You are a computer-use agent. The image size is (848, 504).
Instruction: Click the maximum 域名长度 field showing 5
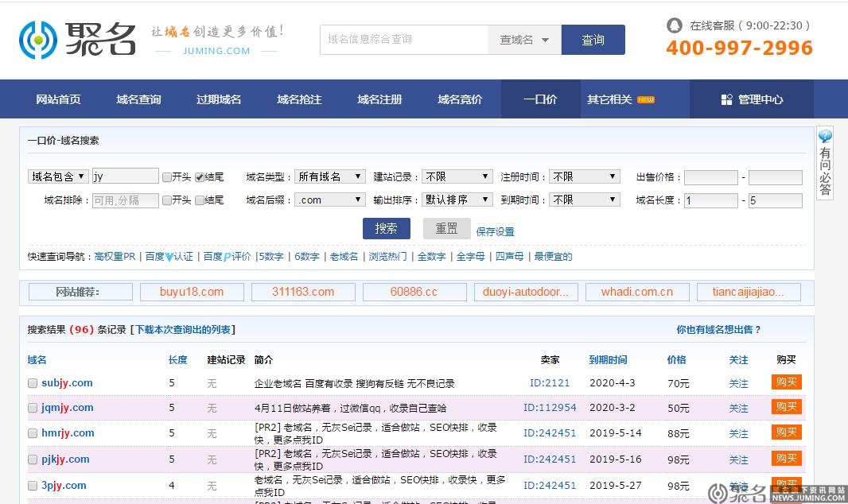coord(775,200)
